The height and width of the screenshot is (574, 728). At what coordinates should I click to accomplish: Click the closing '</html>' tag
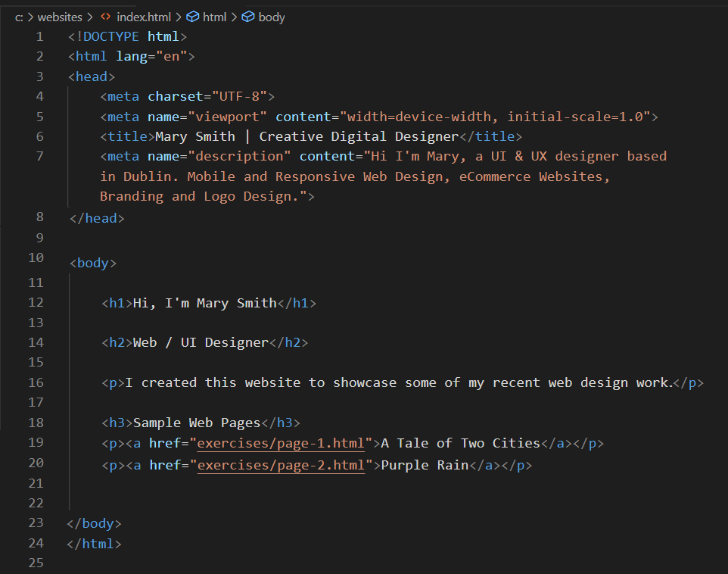point(94,544)
